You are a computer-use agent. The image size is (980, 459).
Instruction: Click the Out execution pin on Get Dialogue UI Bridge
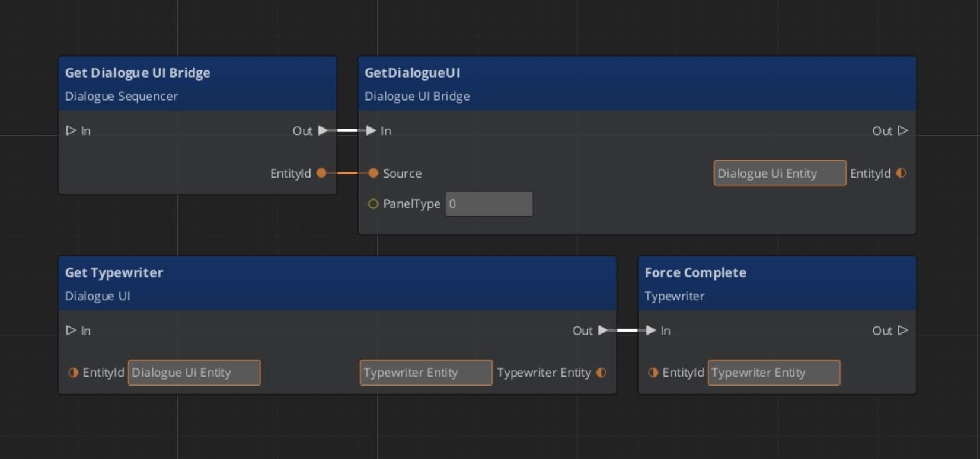pyautogui.click(x=323, y=130)
